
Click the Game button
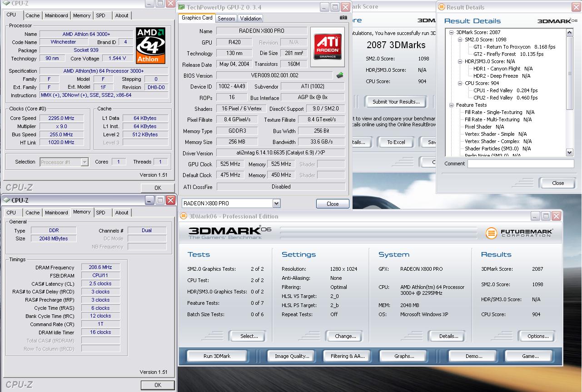[x=530, y=356]
